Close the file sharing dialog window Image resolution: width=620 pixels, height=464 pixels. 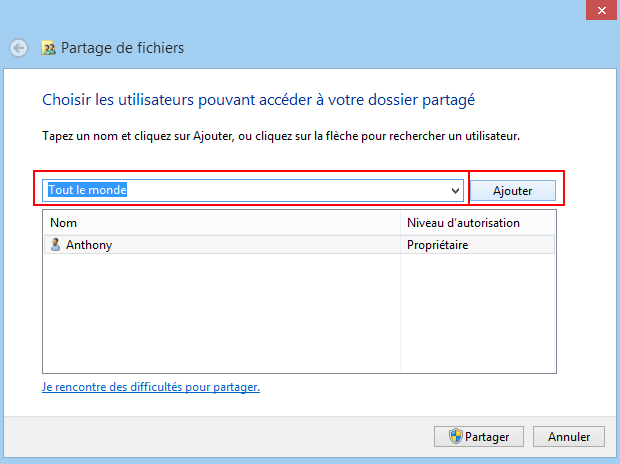click(602, 10)
